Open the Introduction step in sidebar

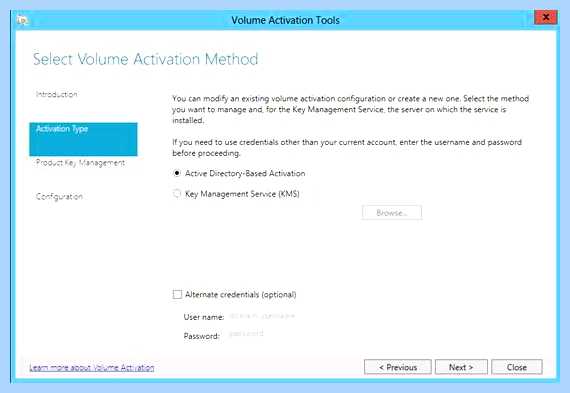57,95
